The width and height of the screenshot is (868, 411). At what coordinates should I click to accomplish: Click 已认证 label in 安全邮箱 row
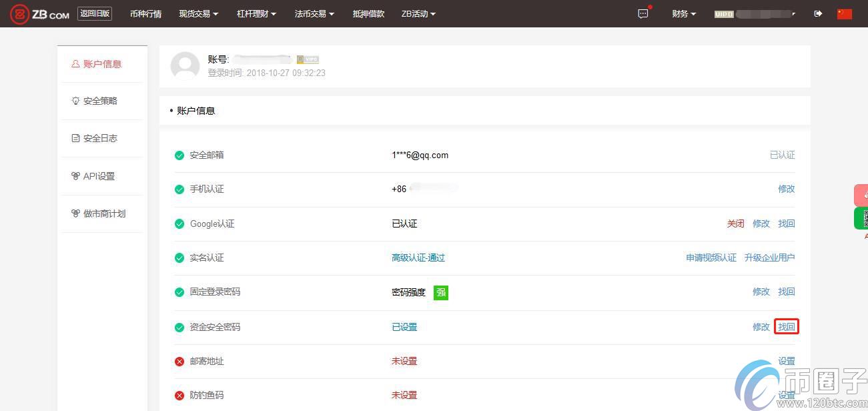tap(783, 155)
